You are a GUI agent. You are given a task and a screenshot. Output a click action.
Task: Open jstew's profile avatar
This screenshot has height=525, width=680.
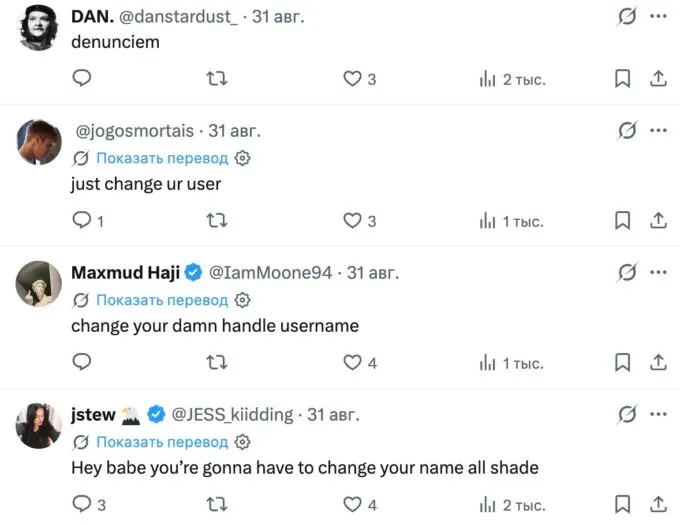click(39, 425)
